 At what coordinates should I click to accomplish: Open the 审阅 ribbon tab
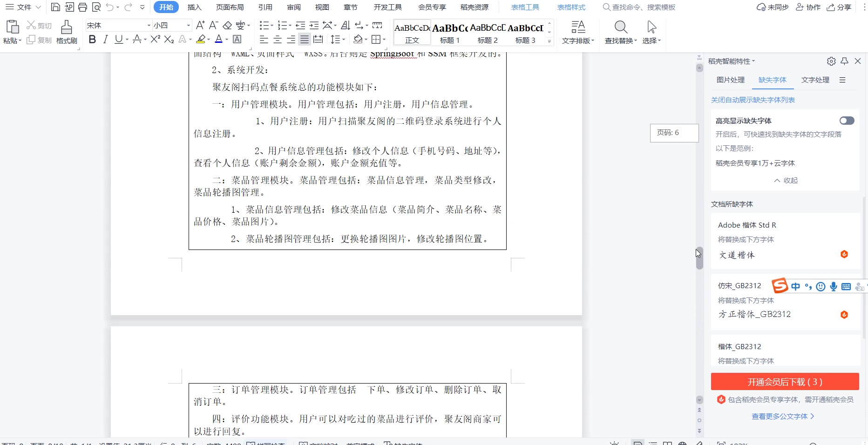[x=294, y=7]
